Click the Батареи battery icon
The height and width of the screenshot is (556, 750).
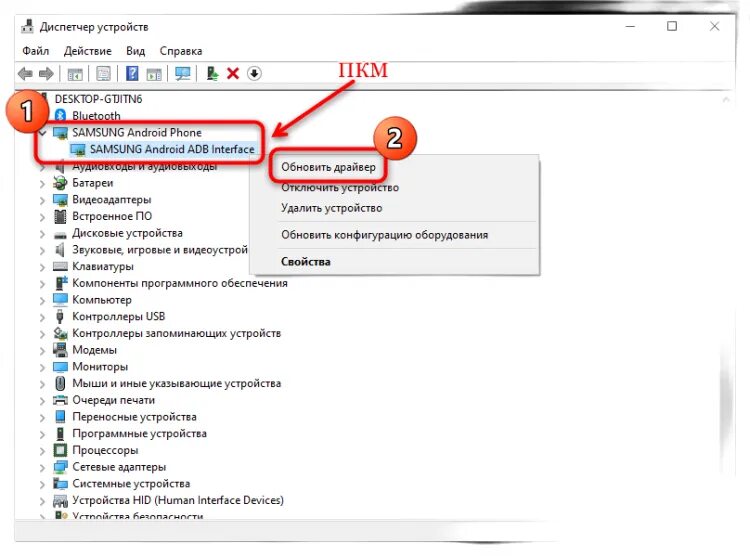click(x=60, y=183)
